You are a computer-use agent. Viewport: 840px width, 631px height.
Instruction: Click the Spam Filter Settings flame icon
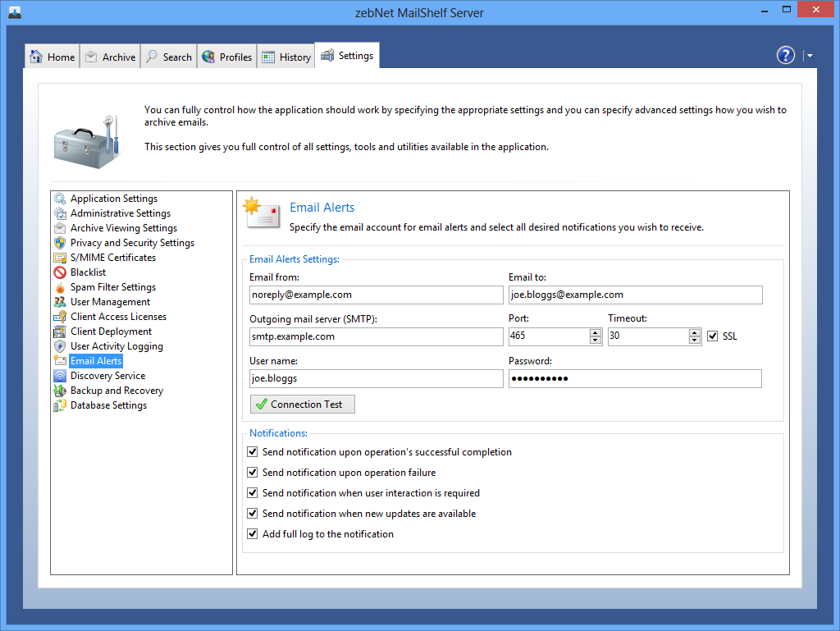pyautogui.click(x=60, y=287)
